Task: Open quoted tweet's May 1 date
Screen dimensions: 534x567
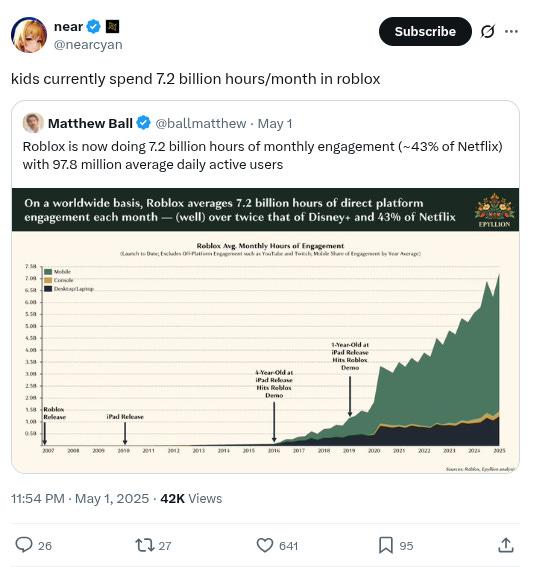Action: tap(275, 123)
